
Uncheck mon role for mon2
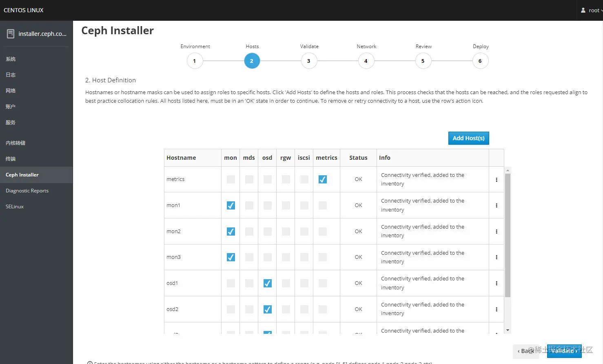(x=231, y=232)
